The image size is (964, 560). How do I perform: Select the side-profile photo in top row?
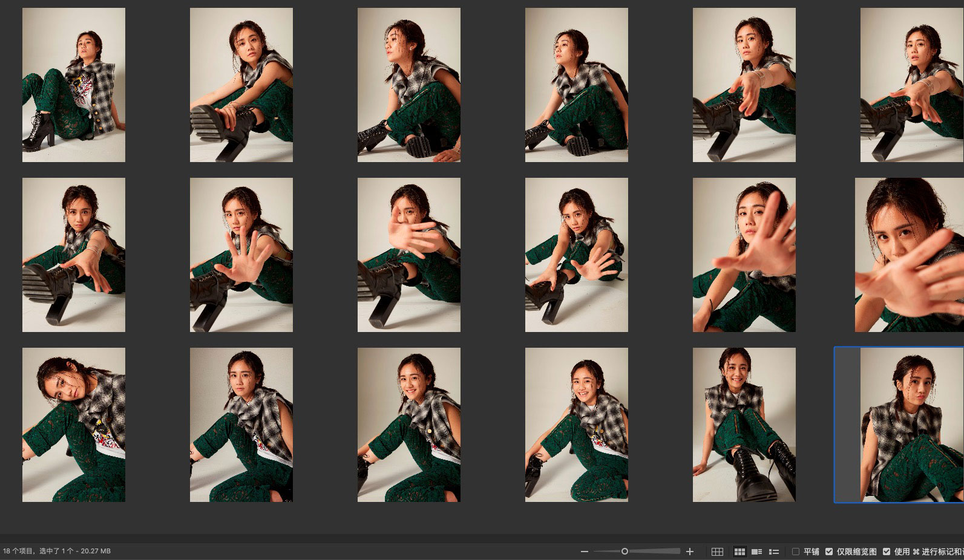[409, 85]
